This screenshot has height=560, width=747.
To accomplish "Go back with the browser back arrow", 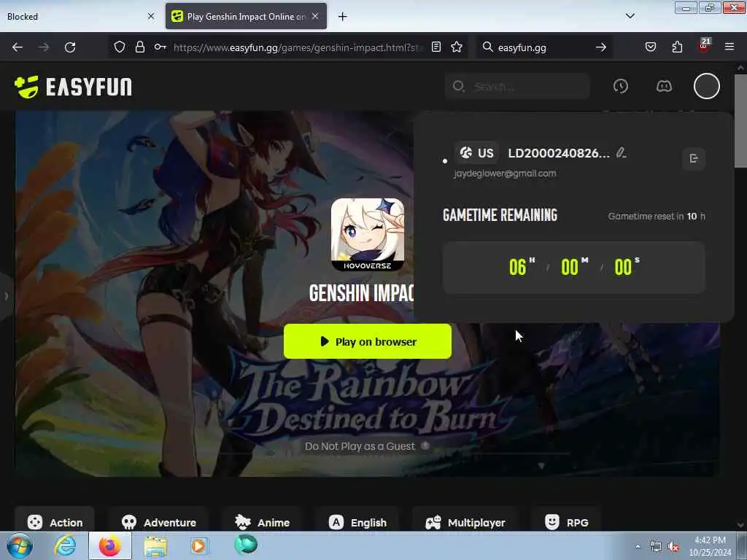I will point(18,47).
